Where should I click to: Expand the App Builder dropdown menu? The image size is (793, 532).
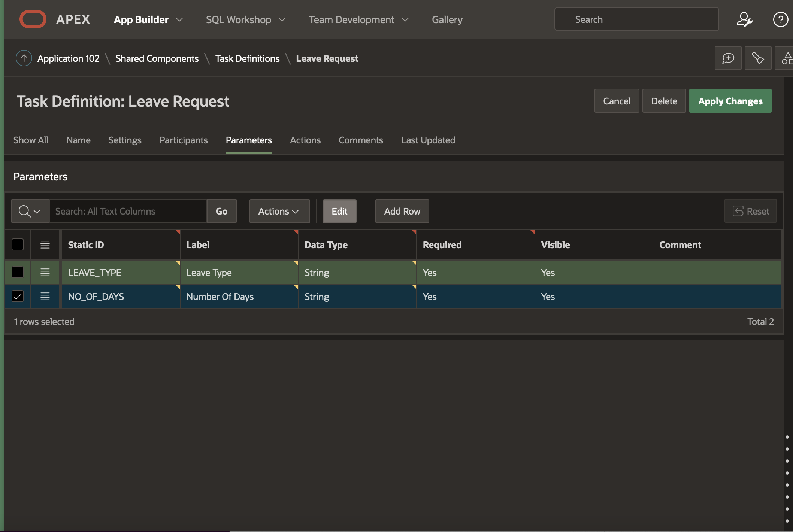point(179,19)
